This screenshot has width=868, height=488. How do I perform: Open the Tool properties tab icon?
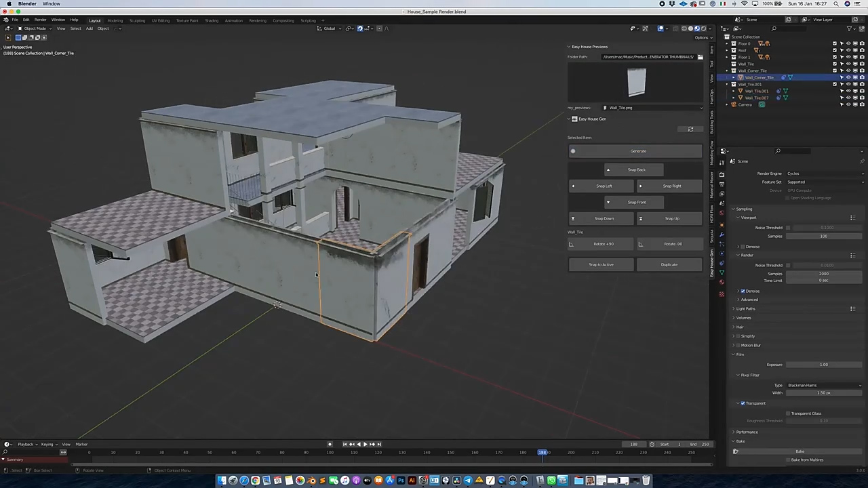click(x=722, y=163)
